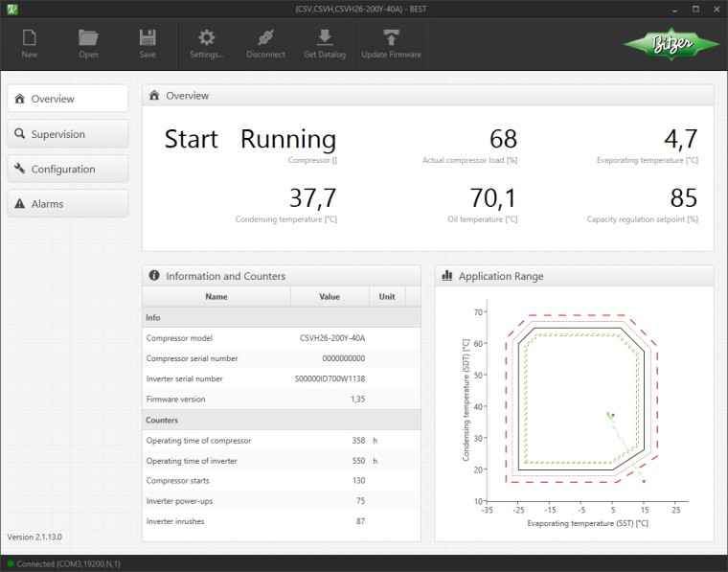
Task: Switch to the Overview tab
Action: point(68,99)
